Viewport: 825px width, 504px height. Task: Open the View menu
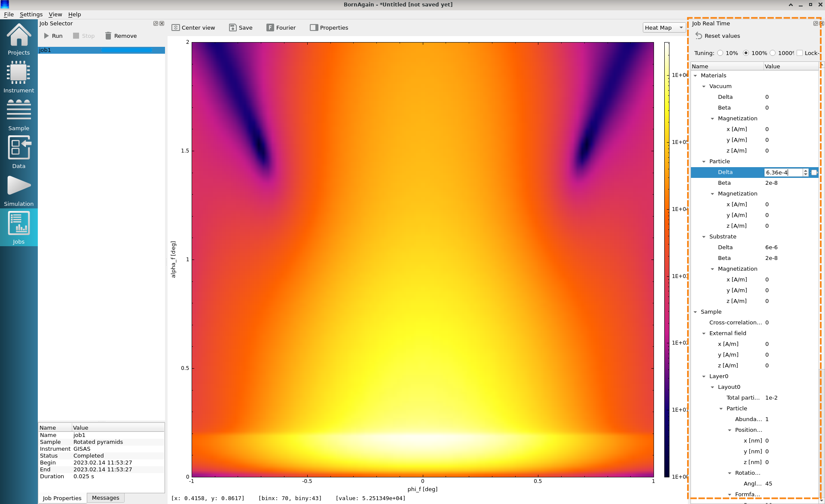click(x=55, y=14)
